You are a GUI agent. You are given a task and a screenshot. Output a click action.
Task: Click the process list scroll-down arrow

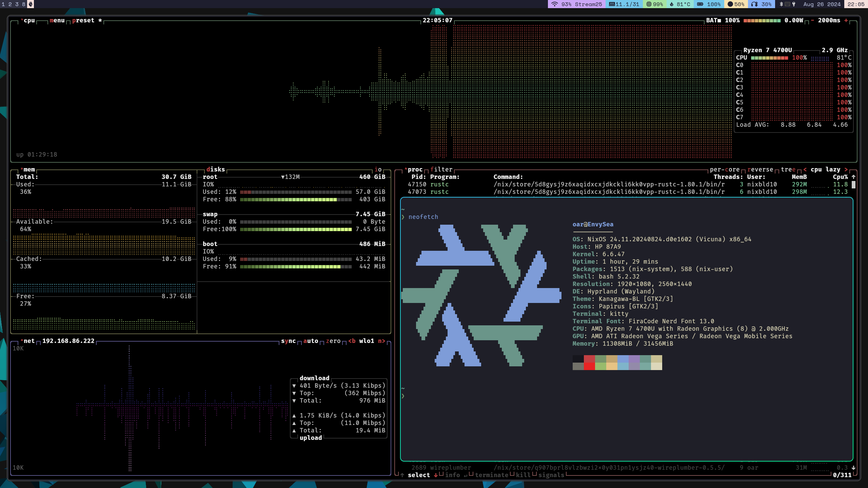click(x=853, y=468)
